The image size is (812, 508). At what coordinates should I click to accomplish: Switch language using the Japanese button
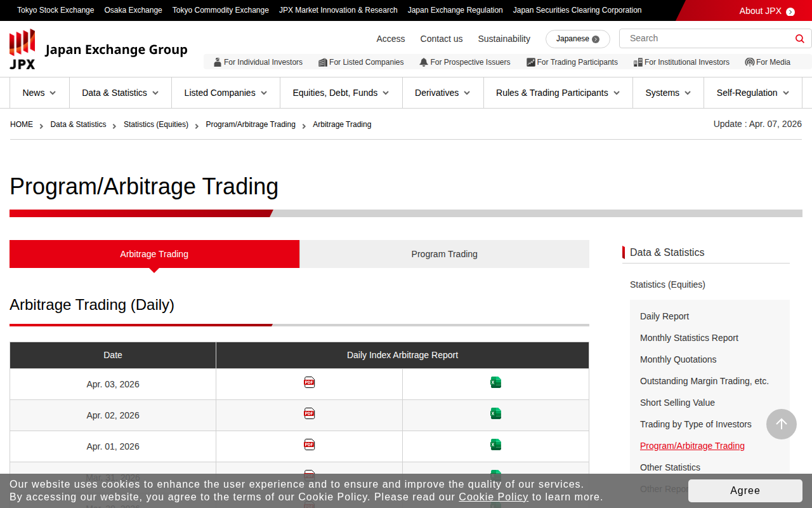click(578, 39)
